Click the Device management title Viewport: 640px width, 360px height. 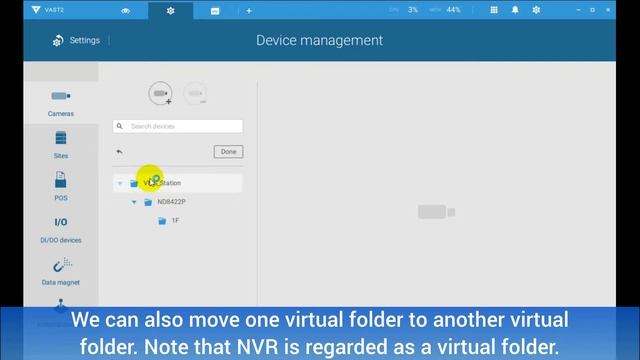point(320,40)
